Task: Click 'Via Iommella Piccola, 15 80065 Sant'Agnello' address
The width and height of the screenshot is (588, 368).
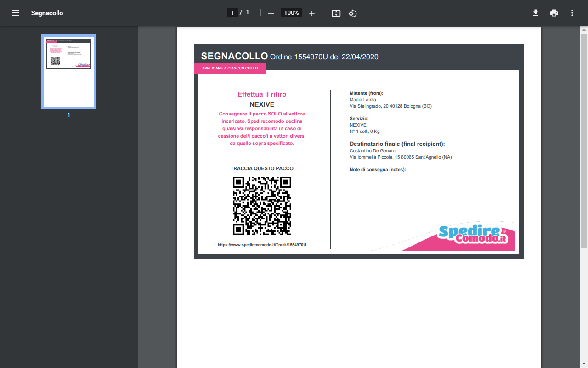Action: (x=395, y=157)
